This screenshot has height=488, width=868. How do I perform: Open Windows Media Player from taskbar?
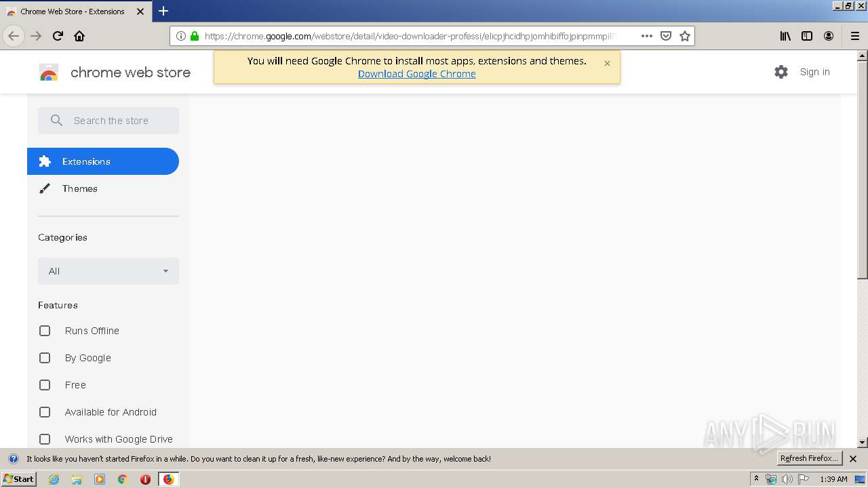tap(100, 479)
